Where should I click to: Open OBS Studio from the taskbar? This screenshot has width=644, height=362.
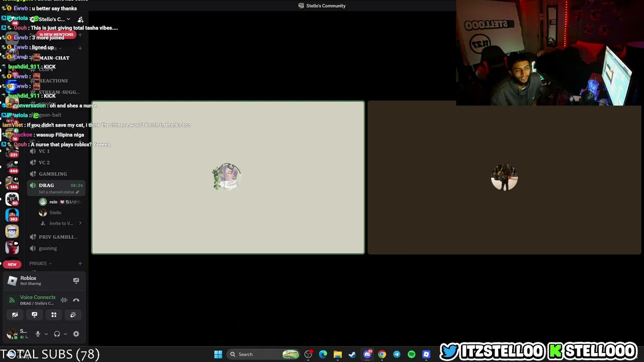pyautogui.click(x=308, y=354)
